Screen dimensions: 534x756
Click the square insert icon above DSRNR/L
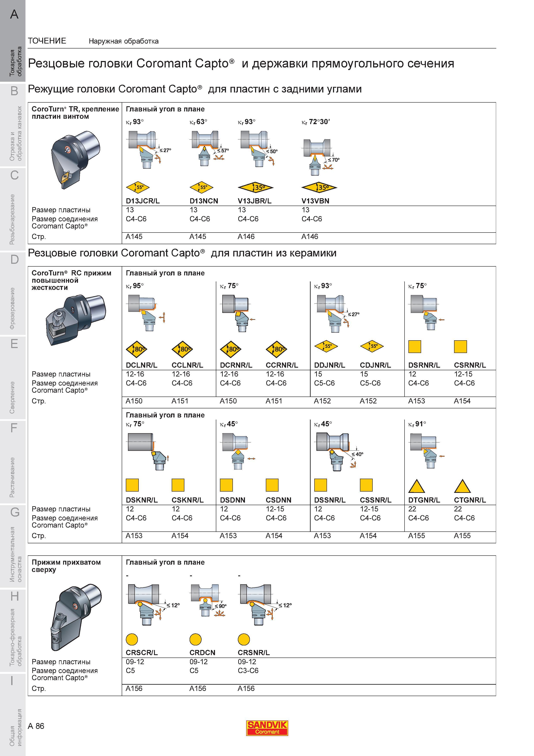(415, 346)
